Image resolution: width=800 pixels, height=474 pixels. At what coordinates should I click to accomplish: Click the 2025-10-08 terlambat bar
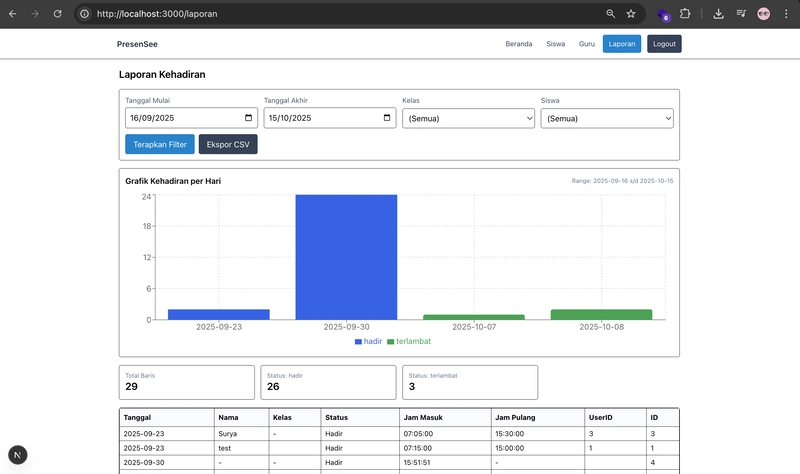602,315
